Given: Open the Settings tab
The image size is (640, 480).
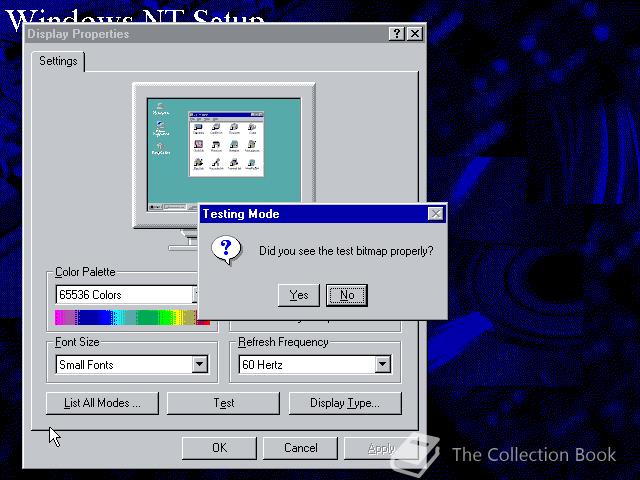Looking at the screenshot, I should click(x=58, y=61).
